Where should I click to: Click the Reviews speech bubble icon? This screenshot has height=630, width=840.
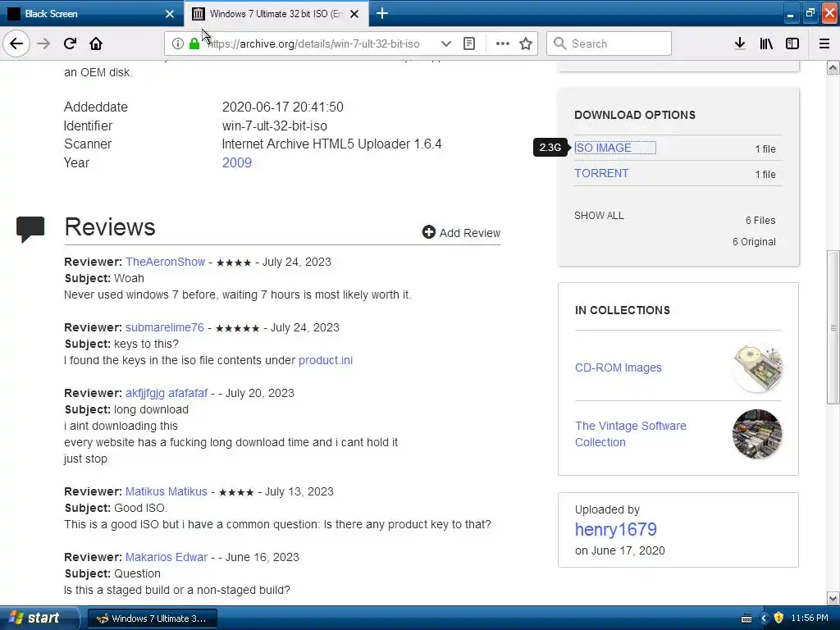[x=30, y=230]
